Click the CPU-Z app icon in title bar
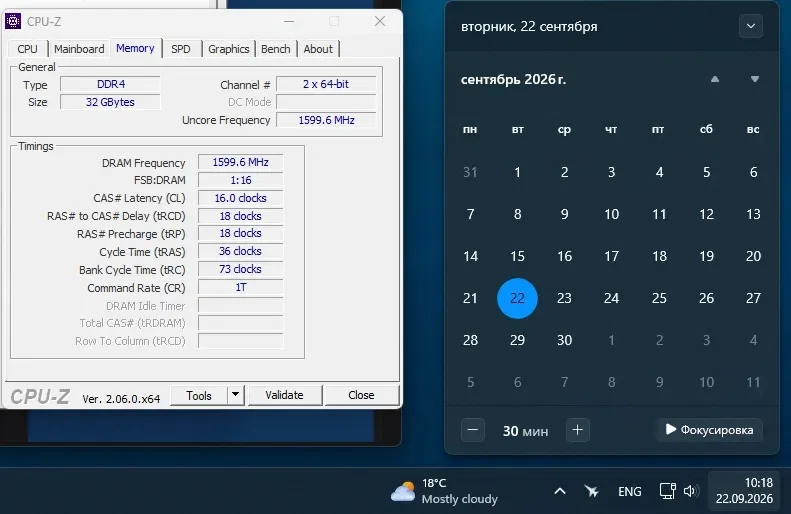Image resolution: width=791 pixels, height=514 pixels. pos(13,21)
